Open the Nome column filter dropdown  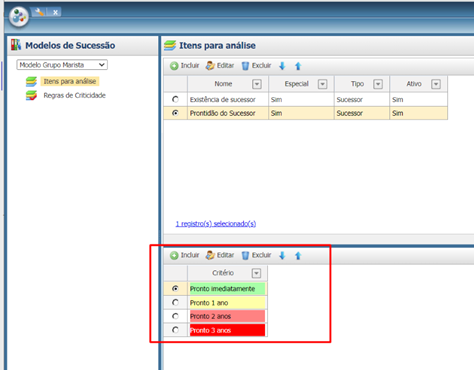[257, 84]
